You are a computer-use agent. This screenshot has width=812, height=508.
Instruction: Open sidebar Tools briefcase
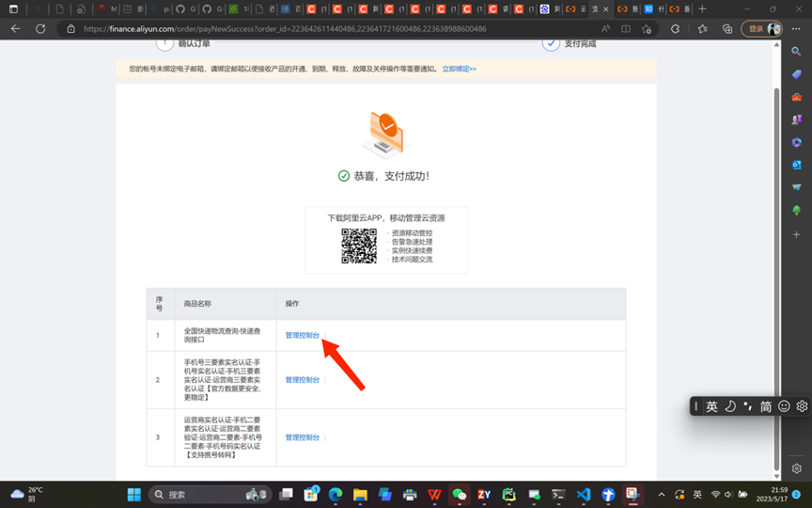point(796,97)
